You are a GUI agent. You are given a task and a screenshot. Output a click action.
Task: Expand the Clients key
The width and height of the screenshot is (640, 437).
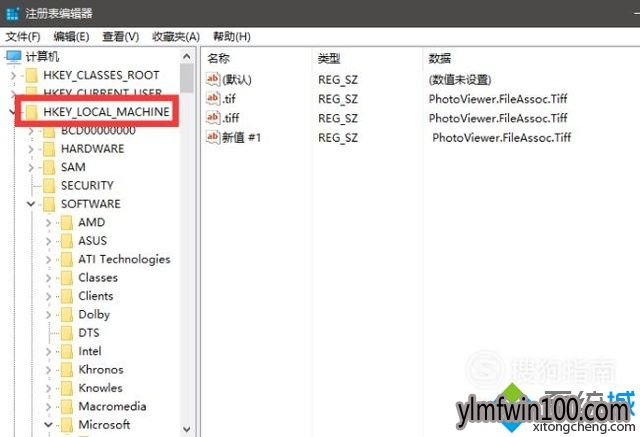click(x=49, y=297)
